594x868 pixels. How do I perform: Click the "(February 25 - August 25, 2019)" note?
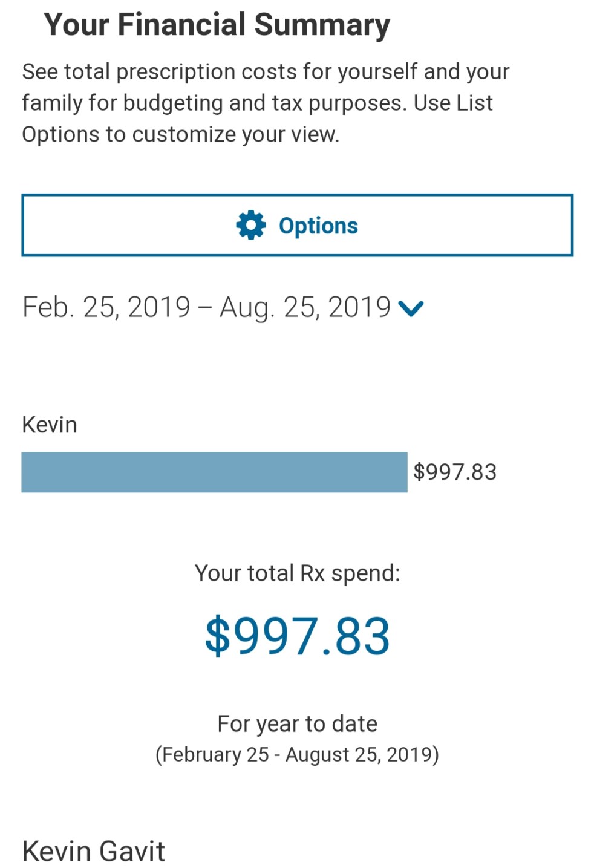point(297,755)
